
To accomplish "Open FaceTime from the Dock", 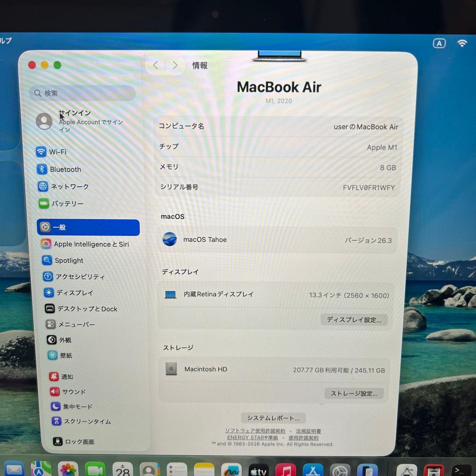I will pos(95,469).
